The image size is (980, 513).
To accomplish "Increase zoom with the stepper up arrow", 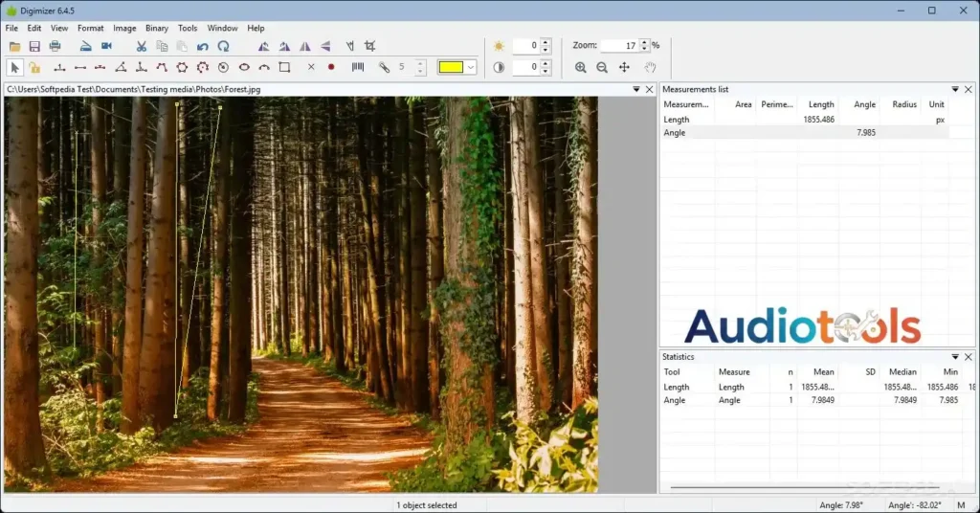I will point(644,42).
